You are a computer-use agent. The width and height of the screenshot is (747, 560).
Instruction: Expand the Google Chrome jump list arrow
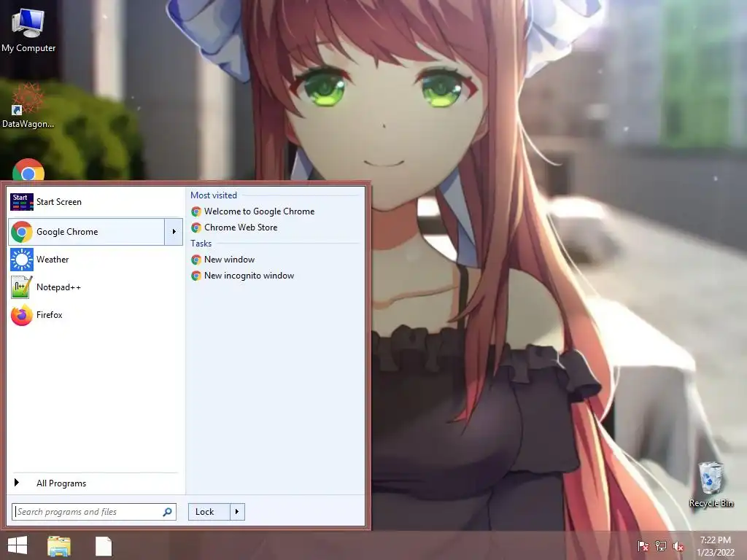pyautogui.click(x=174, y=232)
